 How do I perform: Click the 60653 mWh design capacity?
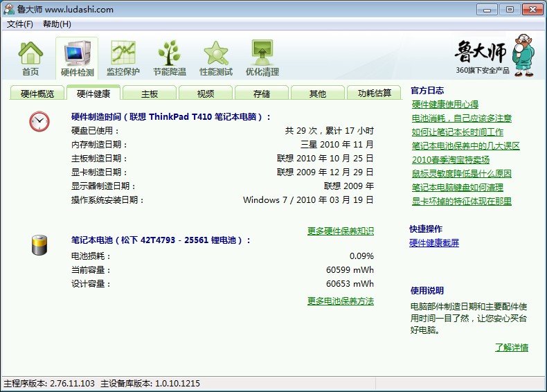click(x=350, y=284)
